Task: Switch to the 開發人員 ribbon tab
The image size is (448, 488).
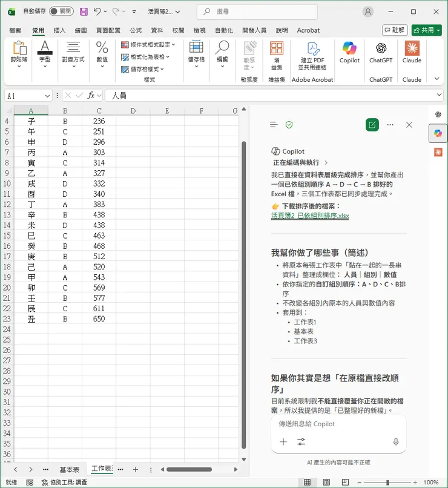Action: pos(254,30)
